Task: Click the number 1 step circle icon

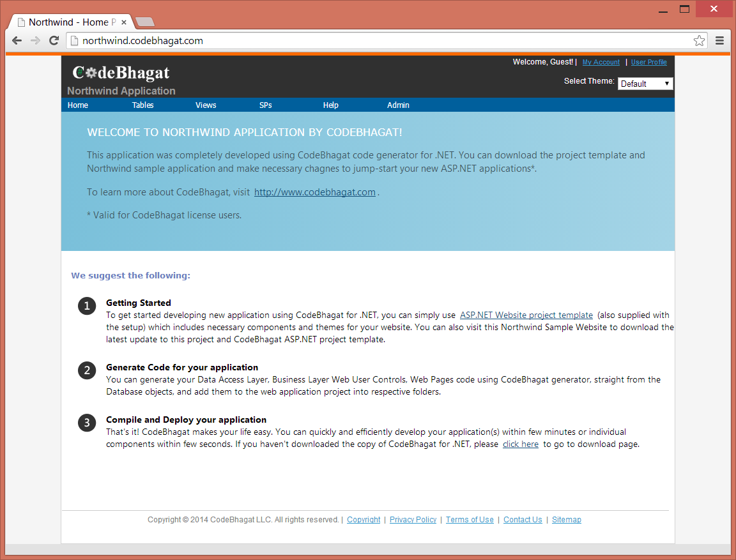Action: (87, 306)
